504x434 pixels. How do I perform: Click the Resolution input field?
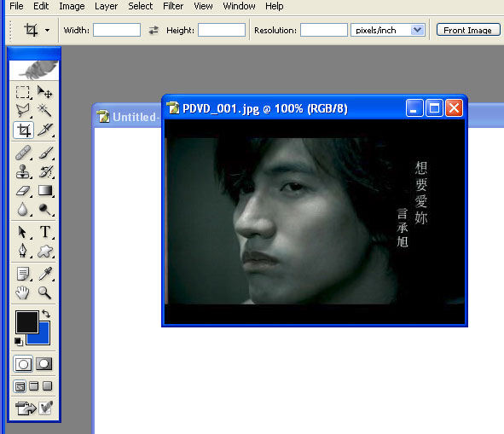pos(324,30)
